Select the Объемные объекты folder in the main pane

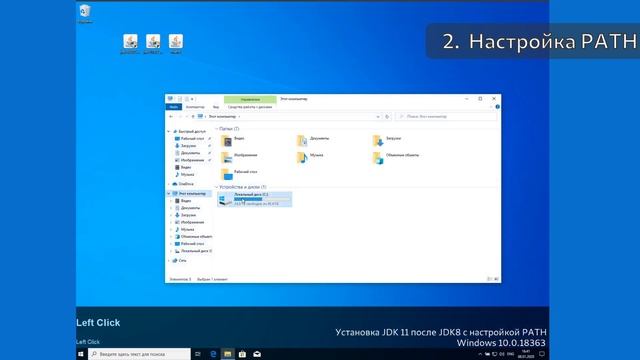[x=396, y=158]
